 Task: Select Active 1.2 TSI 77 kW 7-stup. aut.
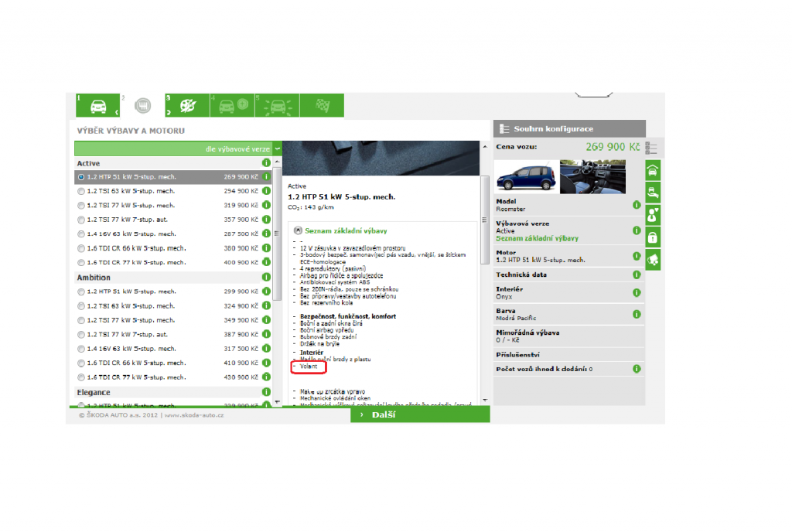point(80,220)
